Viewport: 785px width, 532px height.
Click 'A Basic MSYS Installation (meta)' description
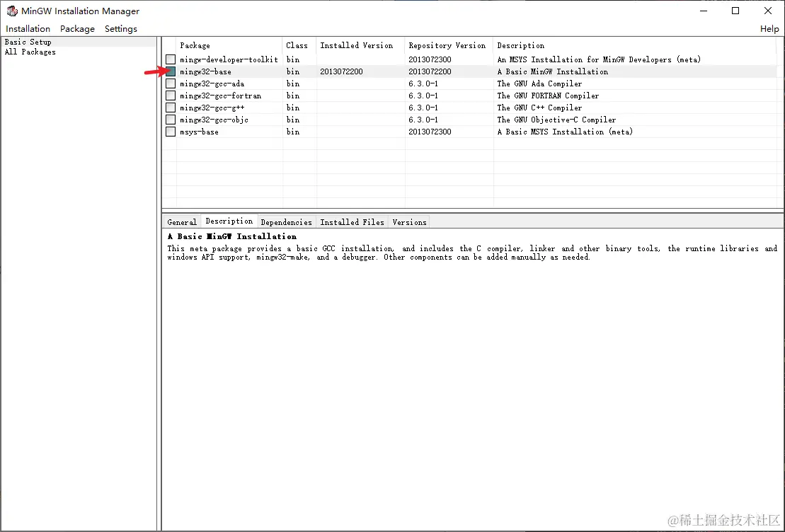[x=566, y=132]
